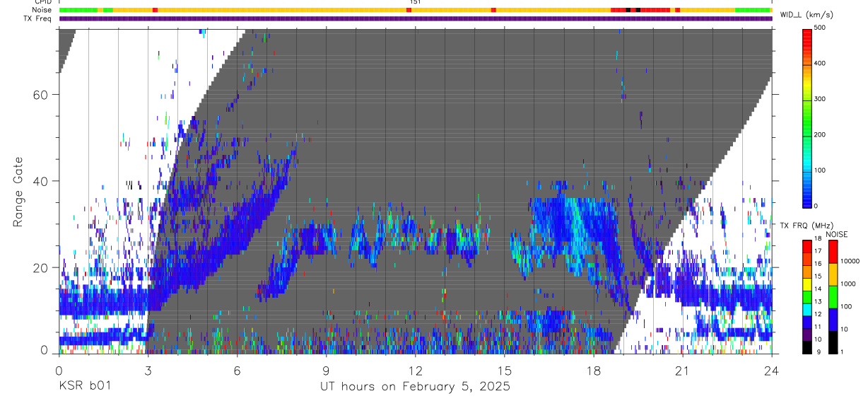The image size is (868, 401).
Task: Click the 'NOISE' legend title
Action: (838, 234)
